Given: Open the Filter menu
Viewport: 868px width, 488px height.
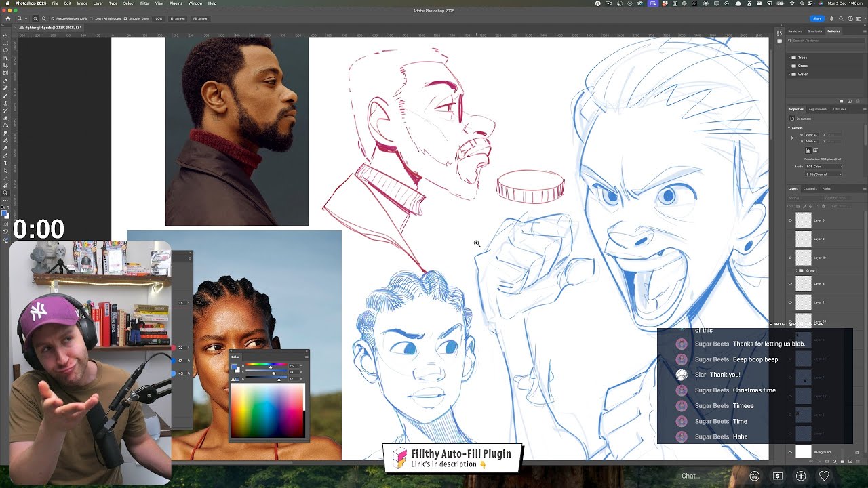Looking at the screenshot, I should coord(144,3).
